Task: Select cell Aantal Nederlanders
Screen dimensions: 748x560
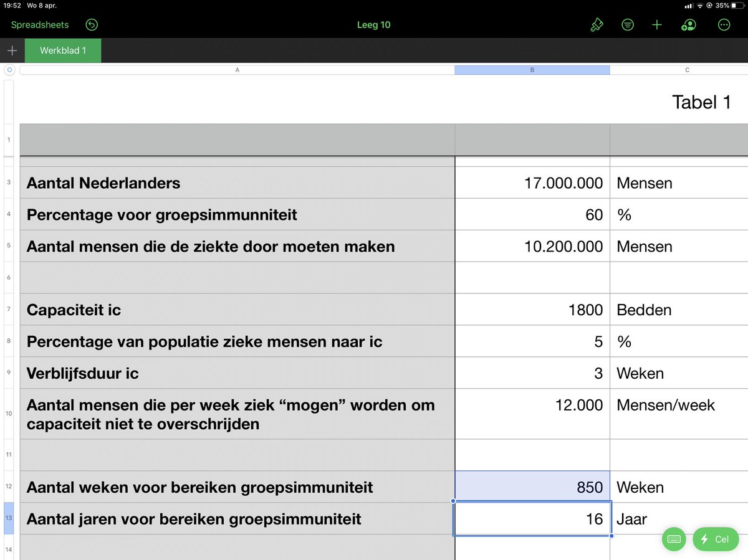Action: [x=237, y=183]
